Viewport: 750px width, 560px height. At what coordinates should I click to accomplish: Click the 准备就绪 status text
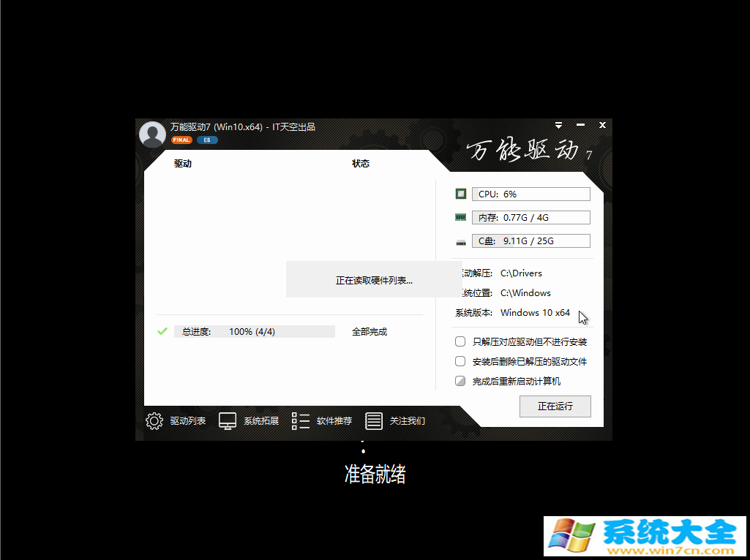[x=375, y=474]
